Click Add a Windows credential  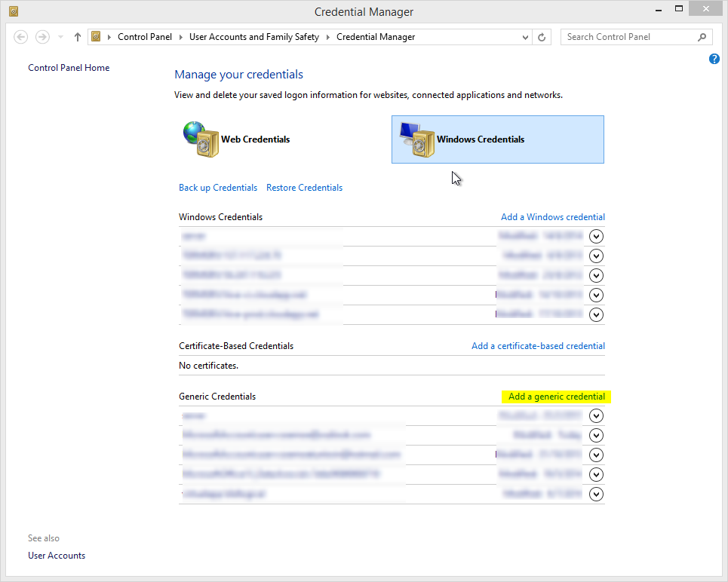552,216
